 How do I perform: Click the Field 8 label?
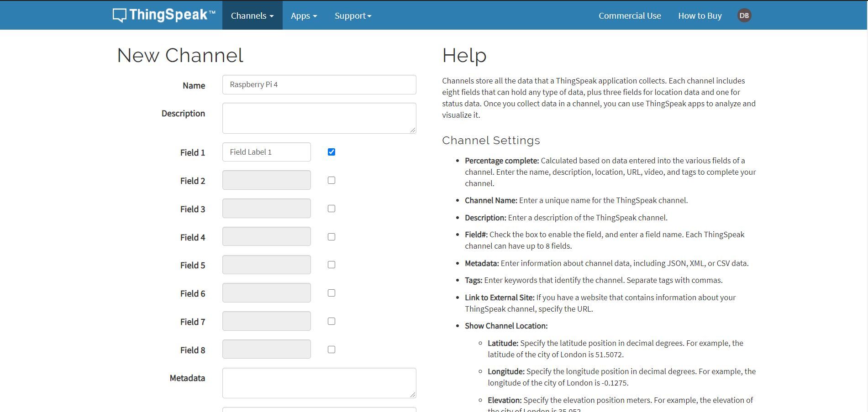[193, 350]
